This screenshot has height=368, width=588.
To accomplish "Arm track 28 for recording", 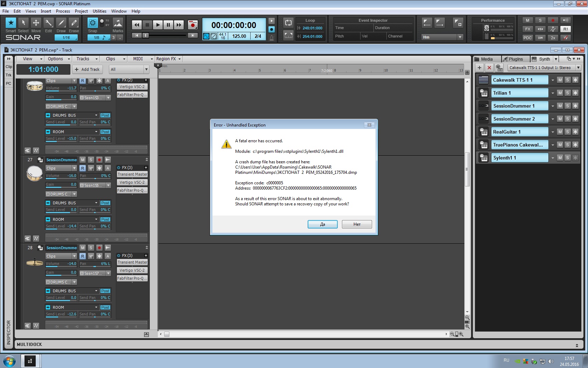I will tap(99, 248).
